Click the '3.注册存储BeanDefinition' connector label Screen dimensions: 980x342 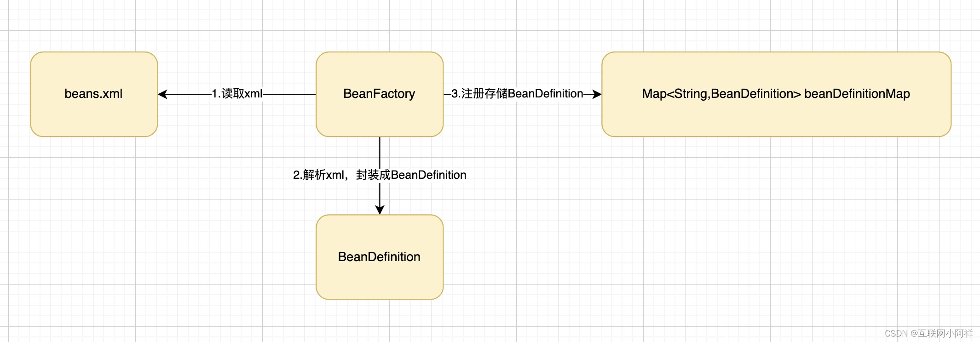point(517,94)
